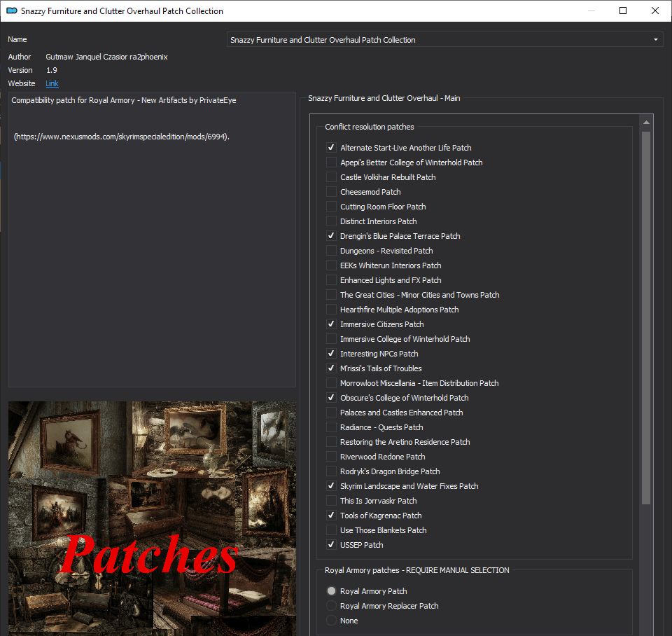This screenshot has height=636, width=672.
Task: Select the installer name combo box field
Action: coord(445,39)
